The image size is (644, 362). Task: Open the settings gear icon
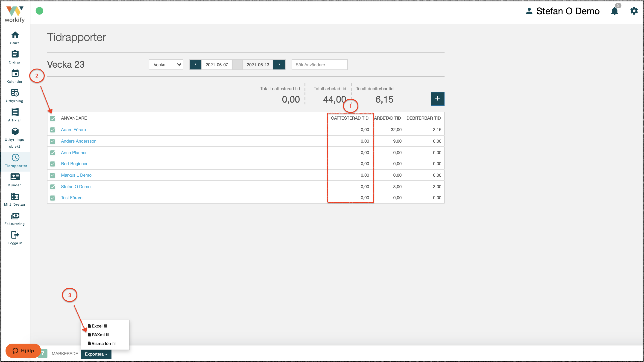(x=634, y=11)
